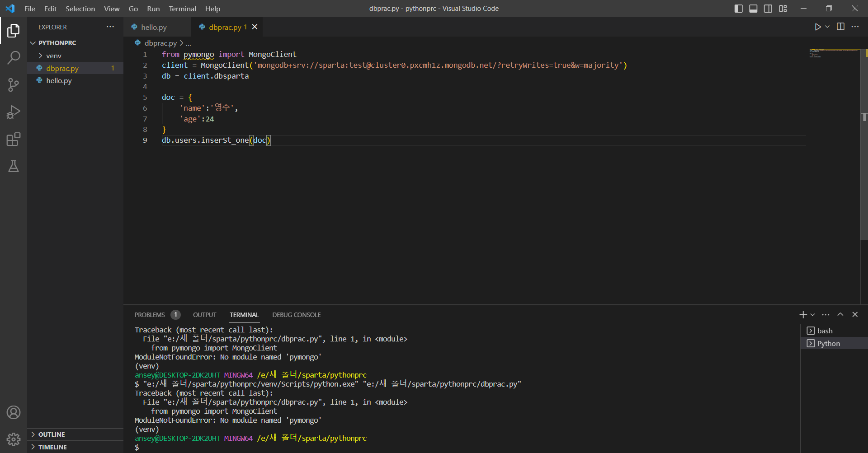Open the Run menu
The width and height of the screenshot is (868, 453).
point(153,9)
